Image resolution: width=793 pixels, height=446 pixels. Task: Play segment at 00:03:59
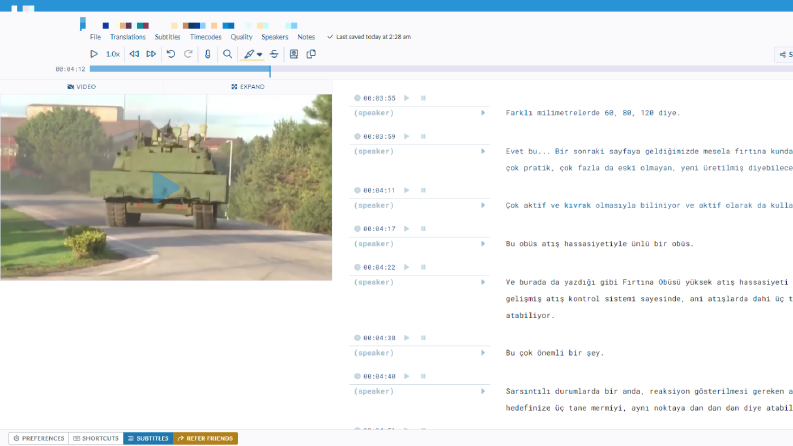point(406,137)
